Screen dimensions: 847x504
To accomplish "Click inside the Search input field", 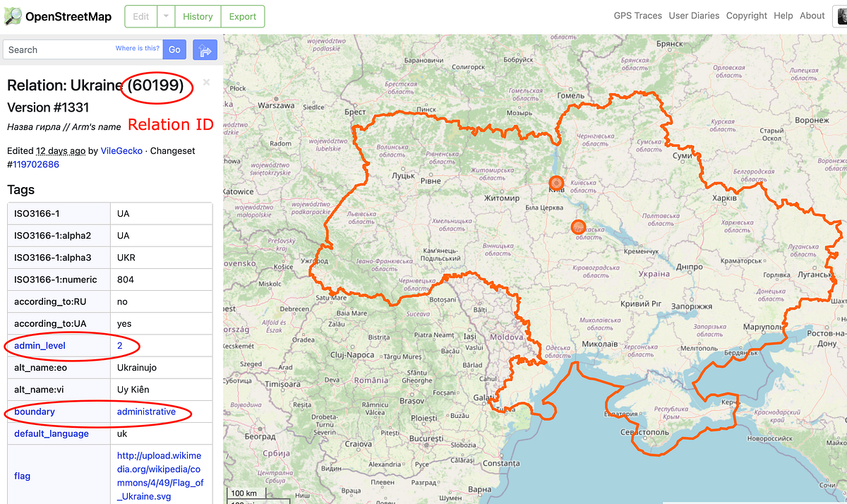I will pos(56,49).
